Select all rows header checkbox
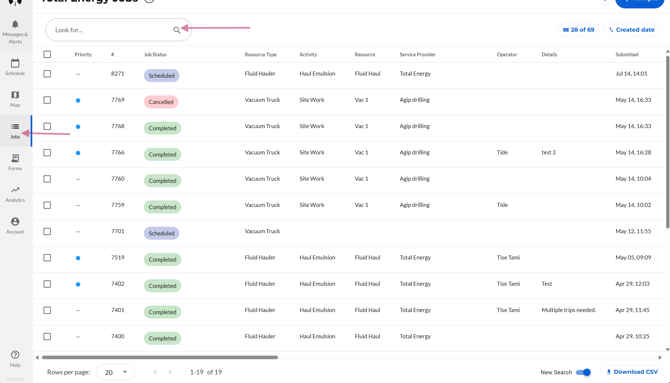This screenshot has width=670, height=383. (x=47, y=54)
